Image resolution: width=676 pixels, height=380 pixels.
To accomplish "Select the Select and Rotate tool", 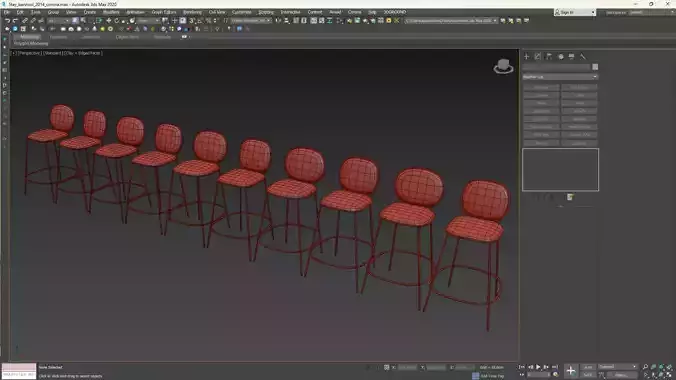I will (x=116, y=21).
